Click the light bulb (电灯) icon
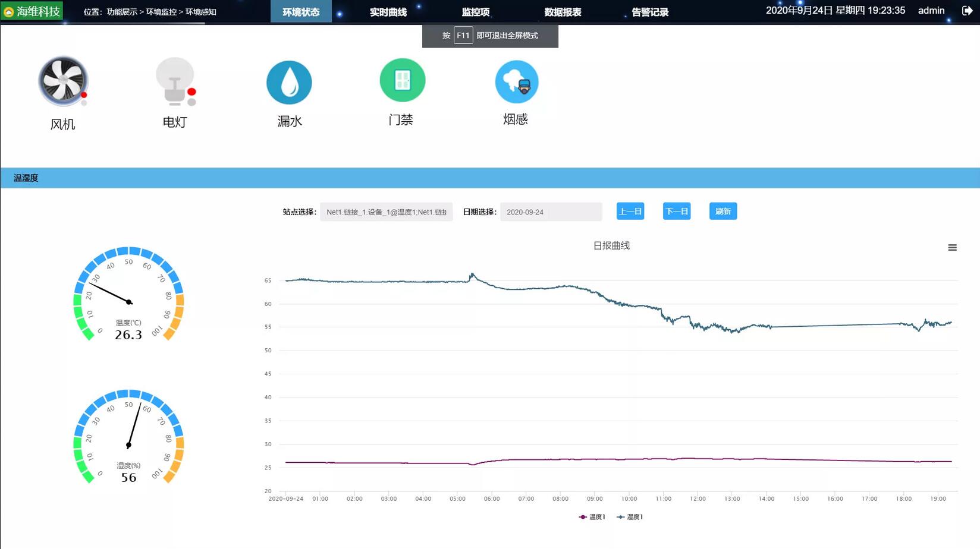This screenshot has width=980, height=549. pyautogui.click(x=175, y=81)
